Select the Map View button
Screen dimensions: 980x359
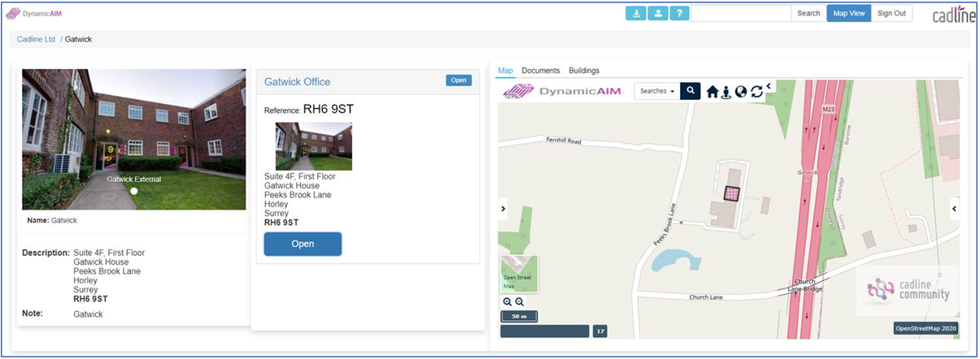pos(849,13)
